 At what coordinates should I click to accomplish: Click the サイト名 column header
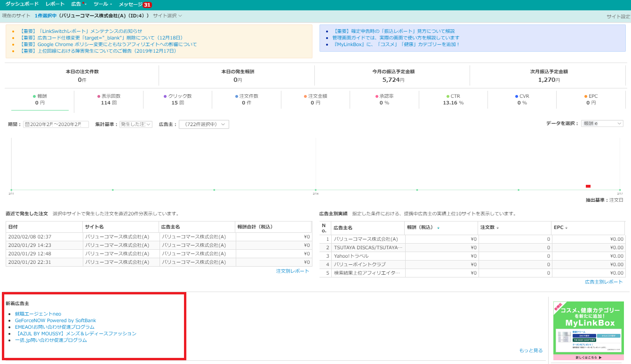click(x=121, y=227)
